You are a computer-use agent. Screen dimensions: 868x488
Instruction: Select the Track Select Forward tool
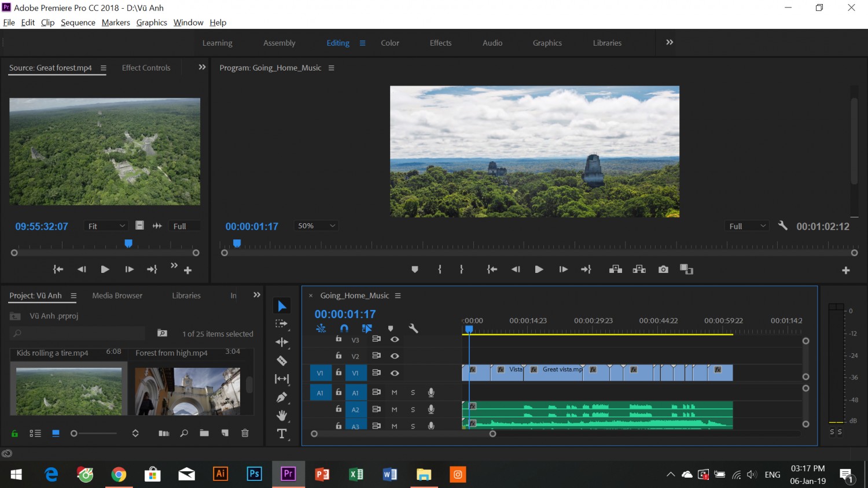click(x=282, y=324)
